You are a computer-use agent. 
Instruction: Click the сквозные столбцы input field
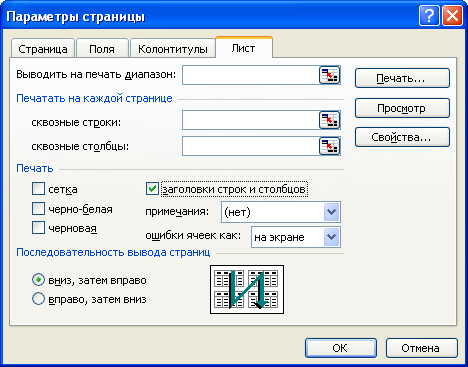[251, 146]
